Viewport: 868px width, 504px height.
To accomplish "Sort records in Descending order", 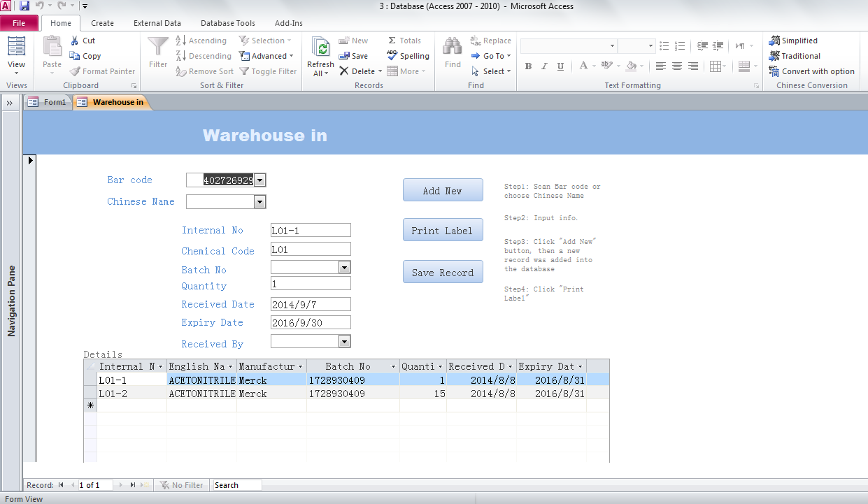I will 204,56.
